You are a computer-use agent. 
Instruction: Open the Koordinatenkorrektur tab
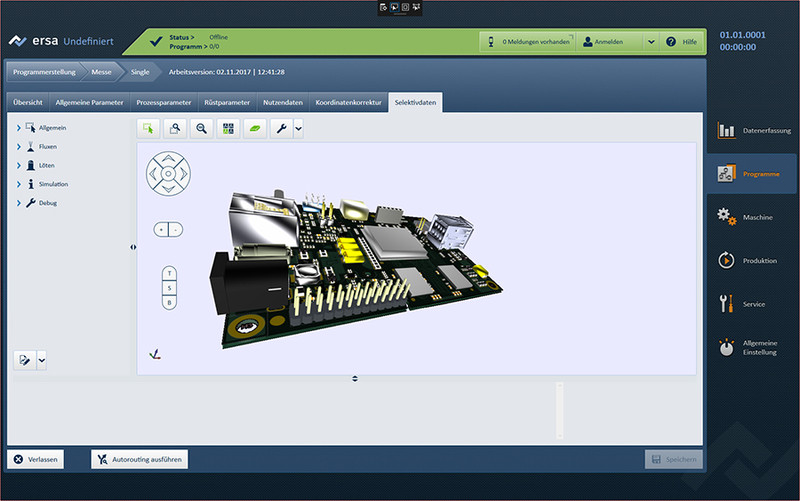(348, 103)
